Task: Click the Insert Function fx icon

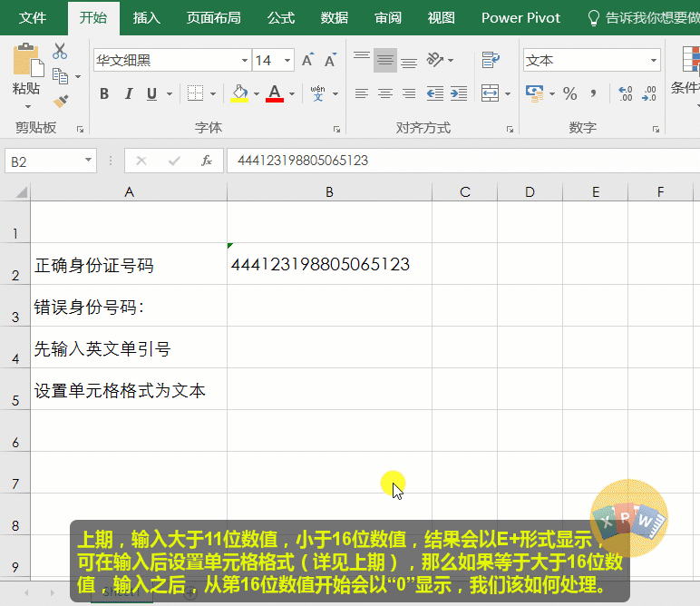Action: click(x=206, y=161)
